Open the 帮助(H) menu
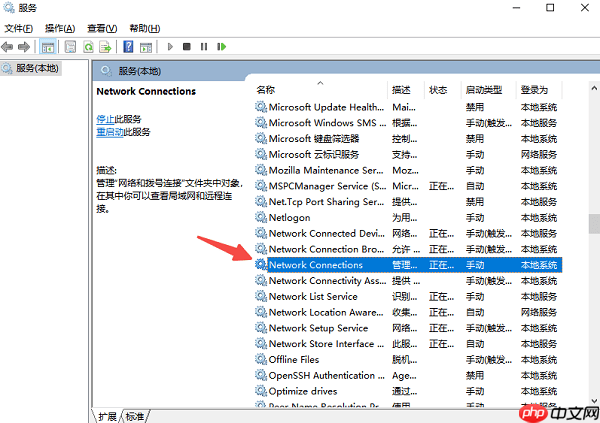 point(145,28)
